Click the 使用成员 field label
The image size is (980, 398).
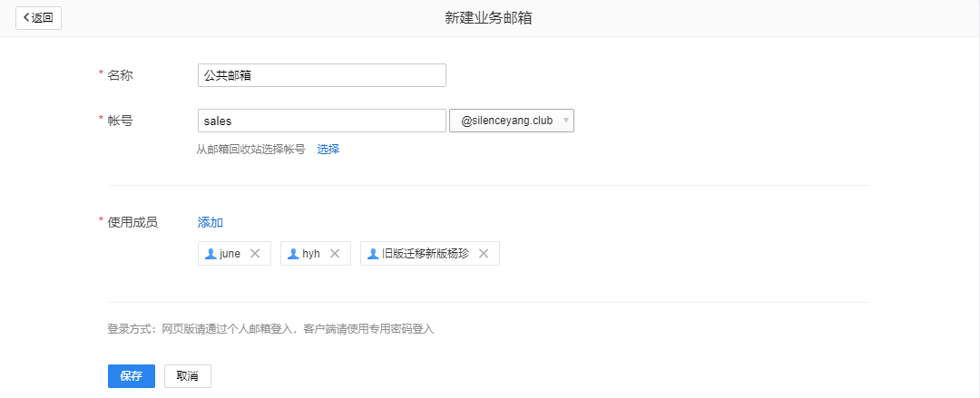click(x=132, y=222)
